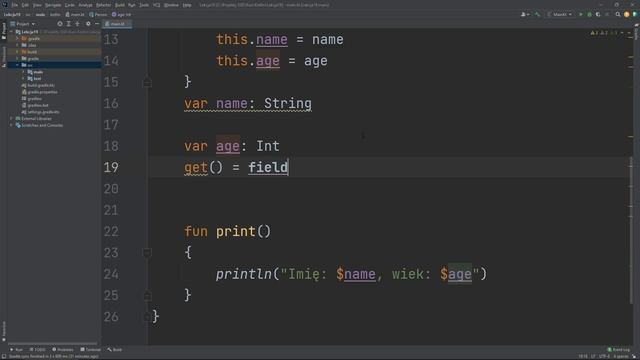
Task: Open the Project view dropdown
Action: pyautogui.click(x=23, y=24)
